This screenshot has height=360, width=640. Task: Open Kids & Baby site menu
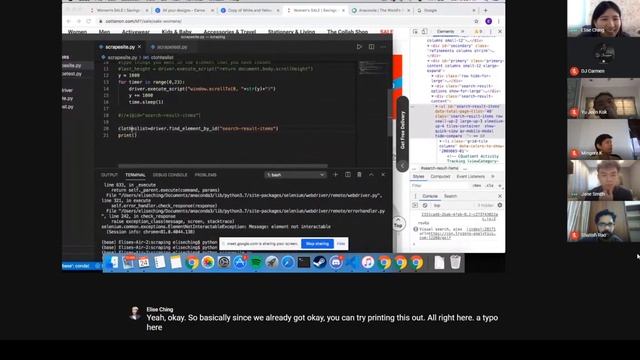[176, 32]
